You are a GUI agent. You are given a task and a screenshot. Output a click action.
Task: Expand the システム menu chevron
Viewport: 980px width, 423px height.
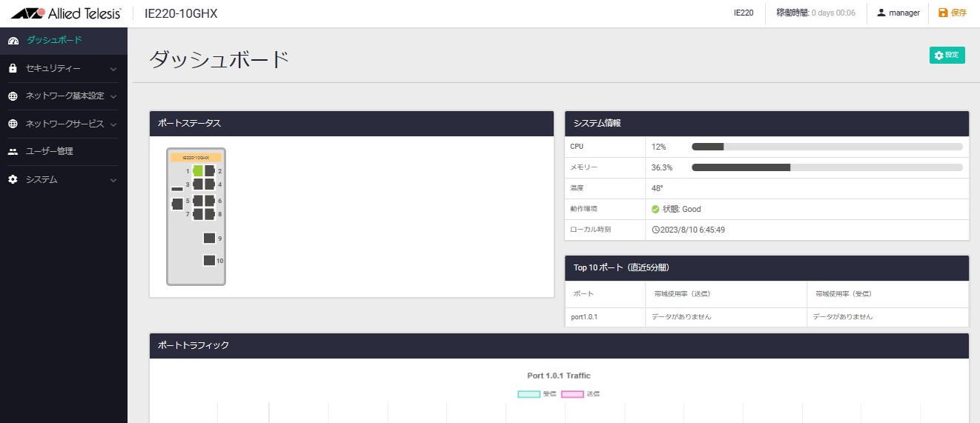(x=113, y=180)
